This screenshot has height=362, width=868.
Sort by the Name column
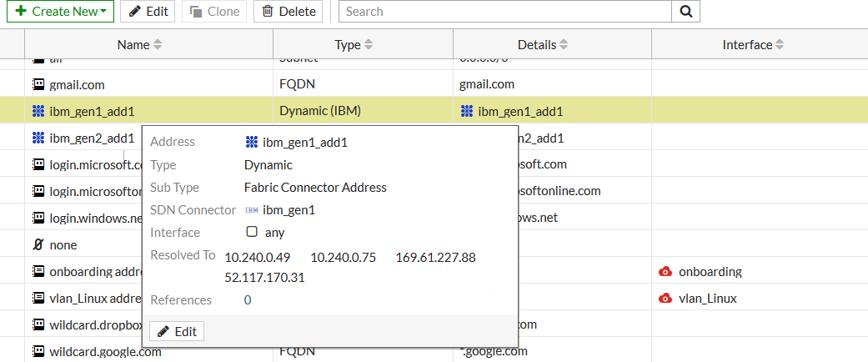coord(139,45)
